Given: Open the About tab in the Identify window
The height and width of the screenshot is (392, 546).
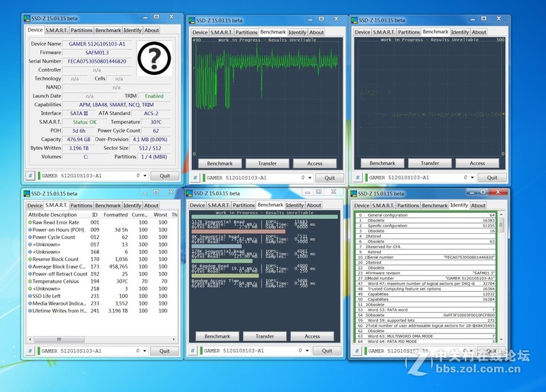Looking at the screenshot, I should [478, 205].
